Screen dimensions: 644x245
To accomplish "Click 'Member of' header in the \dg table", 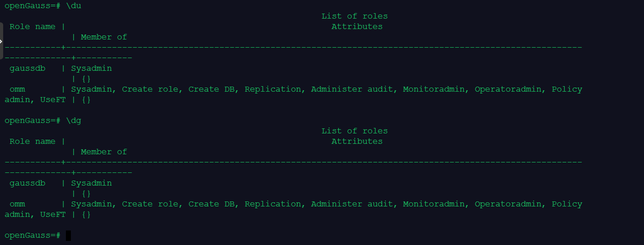I will pos(104,152).
